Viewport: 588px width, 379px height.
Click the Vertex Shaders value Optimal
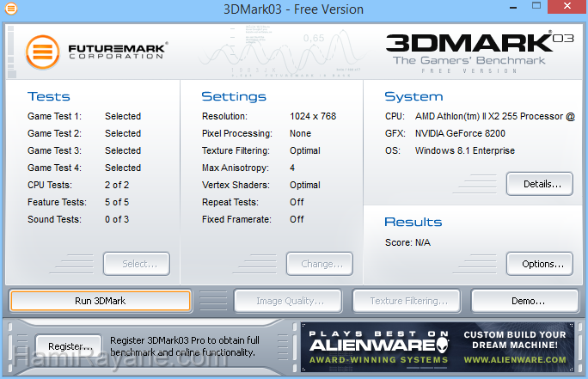[x=305, y=185]
